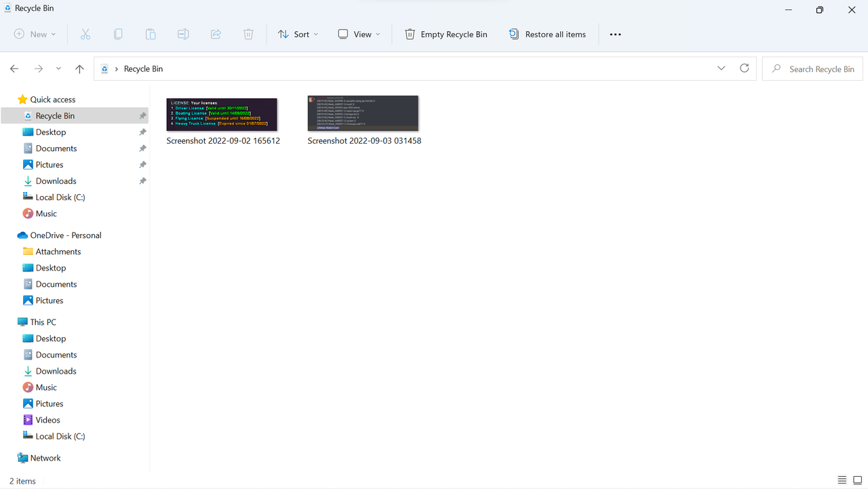868x489 pixels.
Task: Click file name Screenshot 2022-09-03 031458
Action: [364, 140]
